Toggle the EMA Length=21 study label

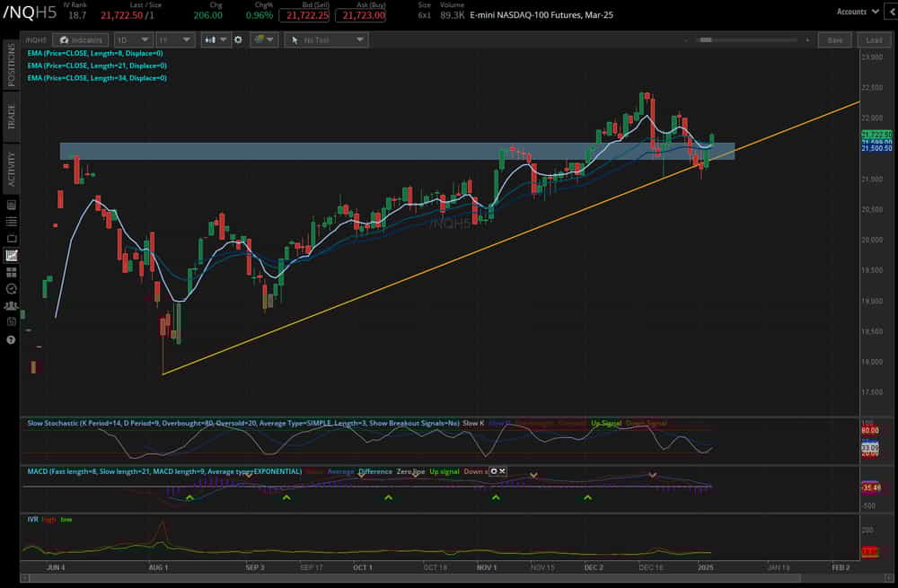(x=96, y=66)
